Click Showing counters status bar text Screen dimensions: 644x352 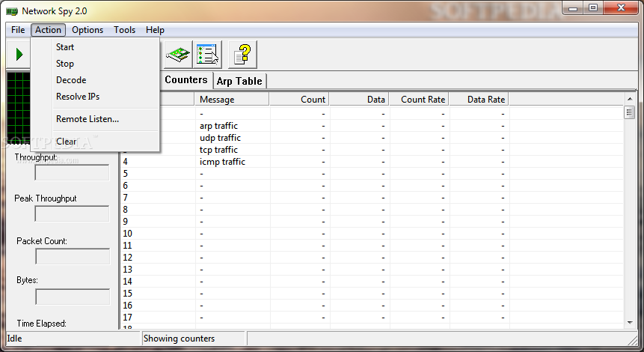click(x=179, y=339)
